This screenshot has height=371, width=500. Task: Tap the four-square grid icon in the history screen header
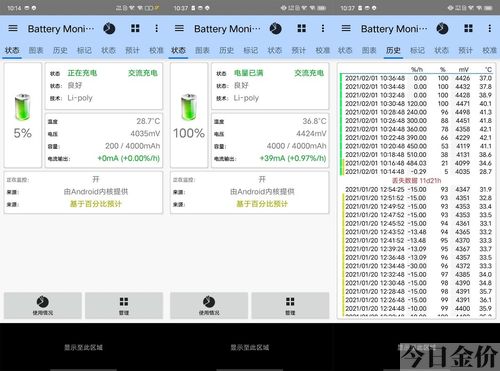(468, 28)
